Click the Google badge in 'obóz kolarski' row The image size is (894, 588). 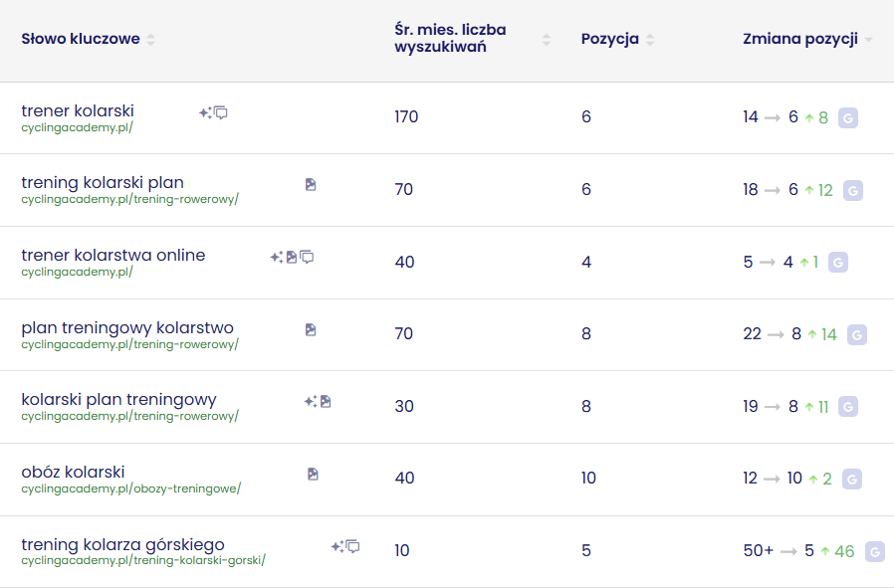[851, 479]
